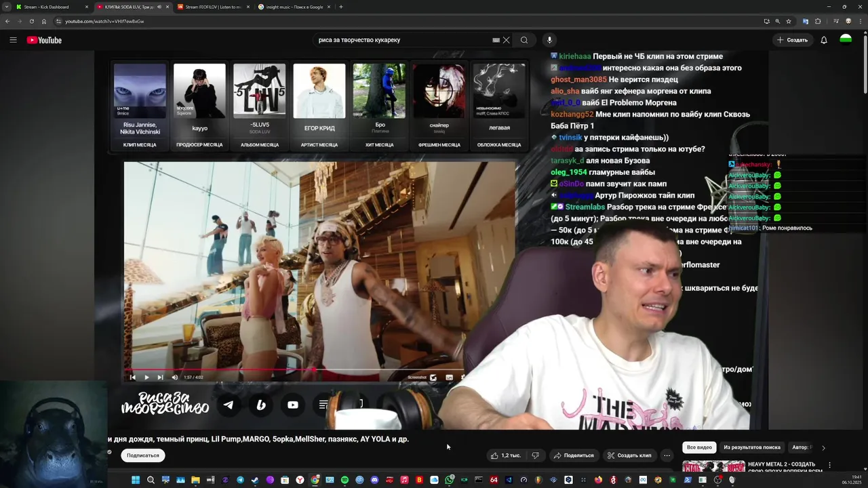Click the Поделиться share button
The width and height of the screenshot is (868, 488).
[574, 455]
